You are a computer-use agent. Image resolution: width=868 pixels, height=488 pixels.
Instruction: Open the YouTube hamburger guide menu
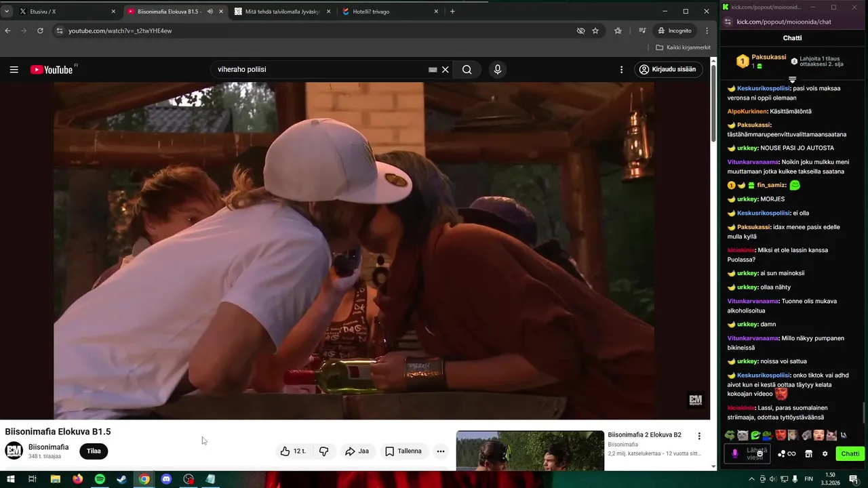pyautogui.click(x=14, y=69)
